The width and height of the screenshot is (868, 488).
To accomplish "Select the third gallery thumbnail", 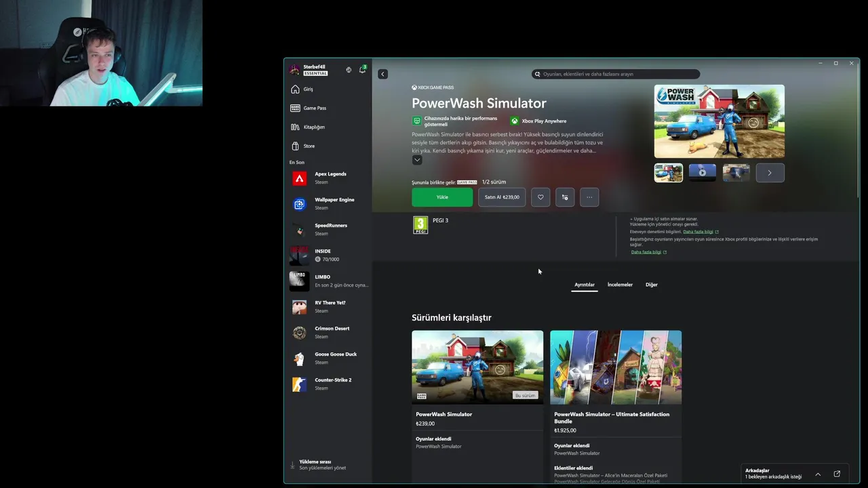I will click(736, 173).
